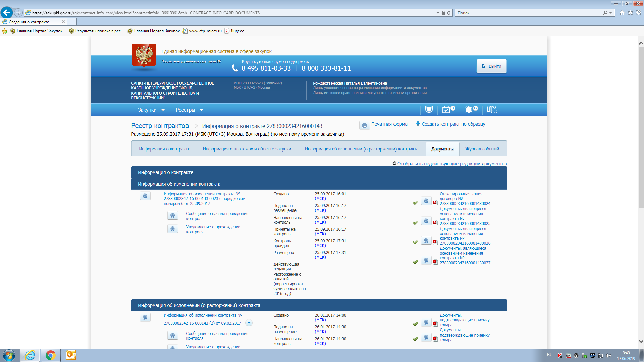This screenshot has height=362, width=644.
Task: Open the Информация о платежах и объекте закупки tab
Action: click(x=247, y=149)
